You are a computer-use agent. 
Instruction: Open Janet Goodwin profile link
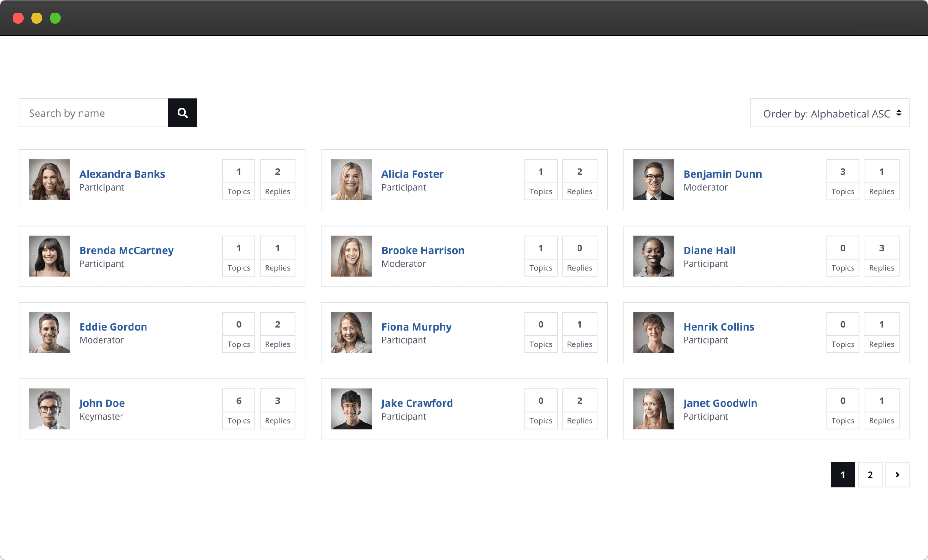click(x=720, y=403)
